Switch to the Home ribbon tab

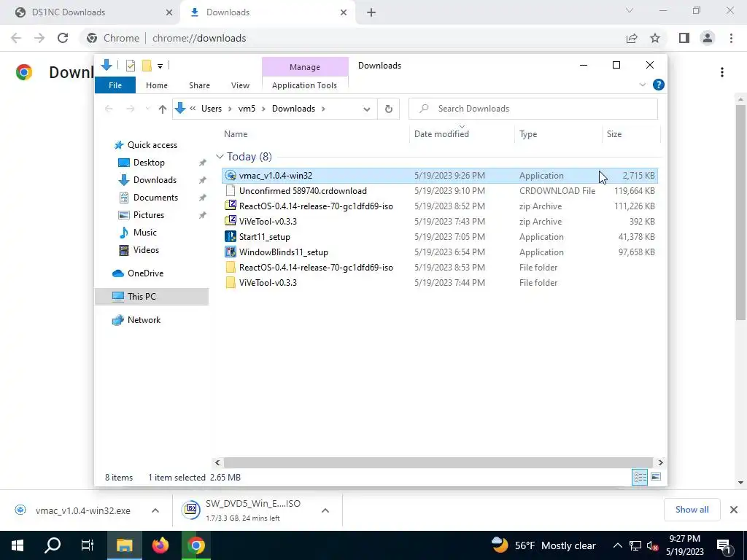click(157, 85)
